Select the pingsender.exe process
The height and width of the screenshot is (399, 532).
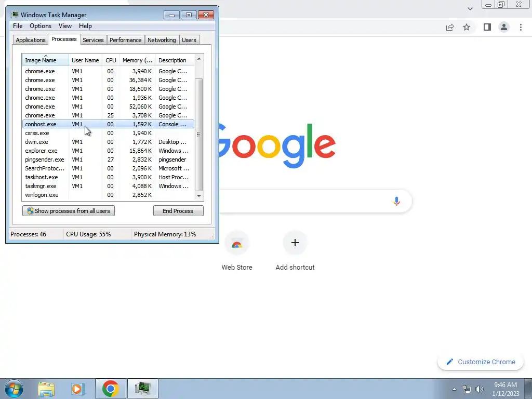coord(108,159)
